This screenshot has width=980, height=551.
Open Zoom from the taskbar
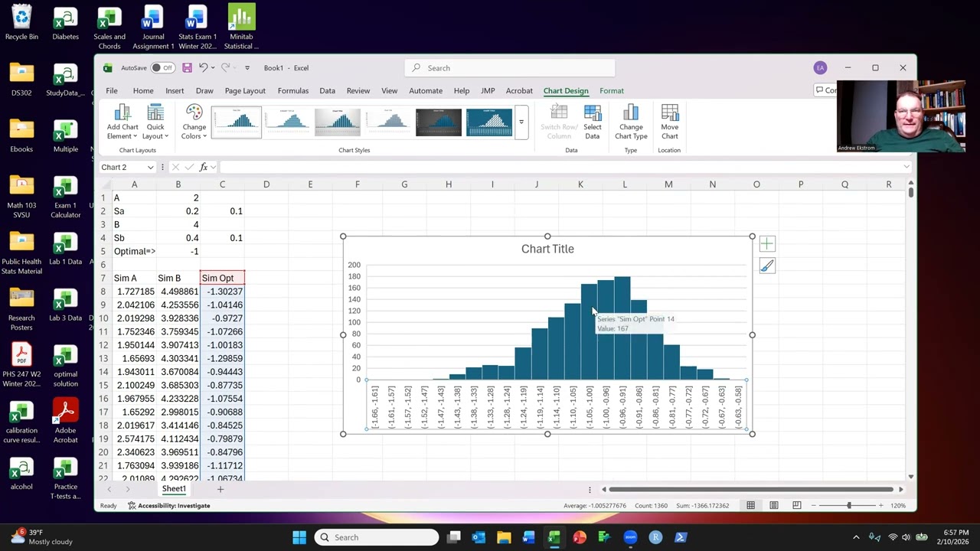pos(630,537)
